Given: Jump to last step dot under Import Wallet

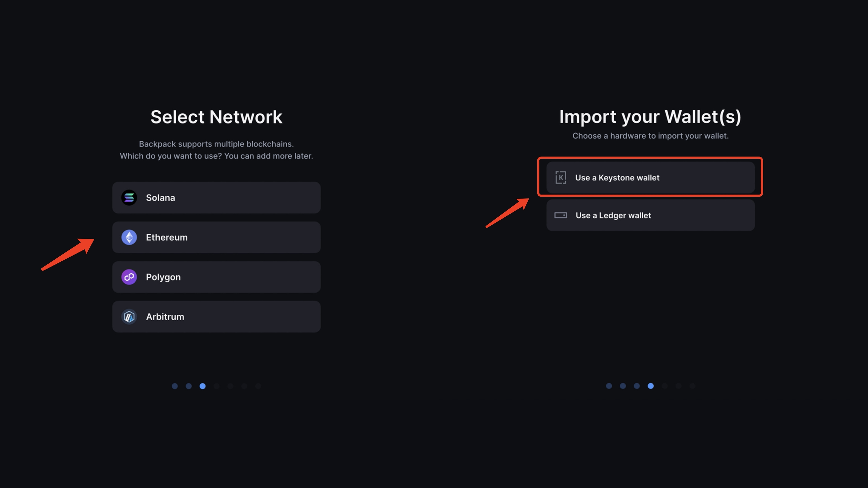Looking at the screenshot, I should click(692, 386).
